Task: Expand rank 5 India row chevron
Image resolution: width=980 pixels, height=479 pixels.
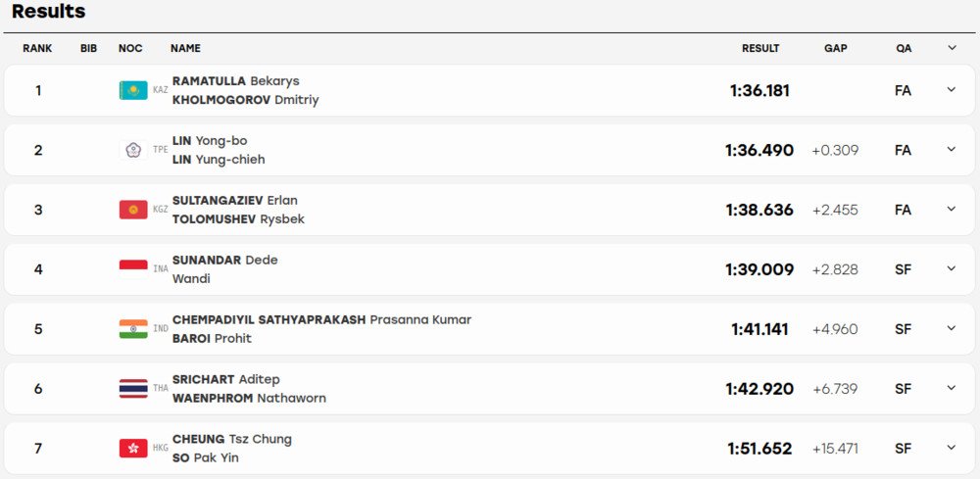Action: tap(952, 328)
